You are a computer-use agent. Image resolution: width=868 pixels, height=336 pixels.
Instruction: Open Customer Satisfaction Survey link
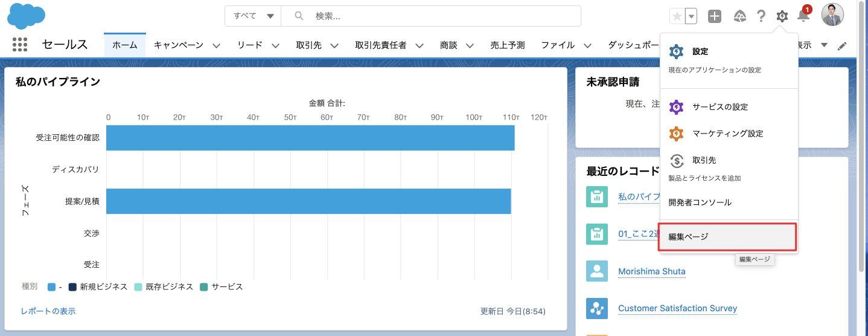[678, 308]
